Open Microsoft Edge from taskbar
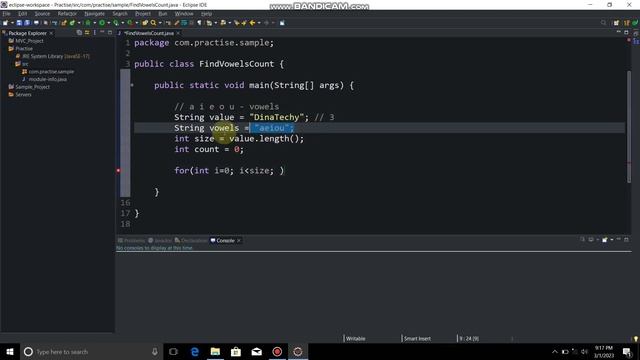Viewport: 640px width, 360px height. pyautogui.click(x=195, y=352)
